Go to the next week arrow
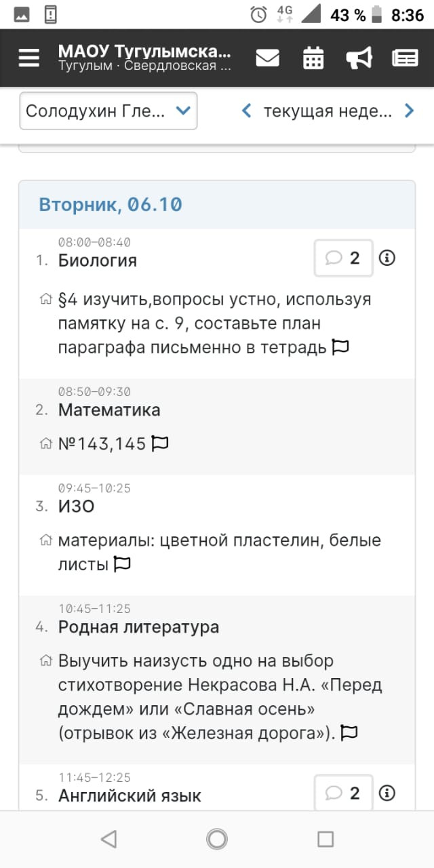The image size is (434, 868). pos(409,111)
